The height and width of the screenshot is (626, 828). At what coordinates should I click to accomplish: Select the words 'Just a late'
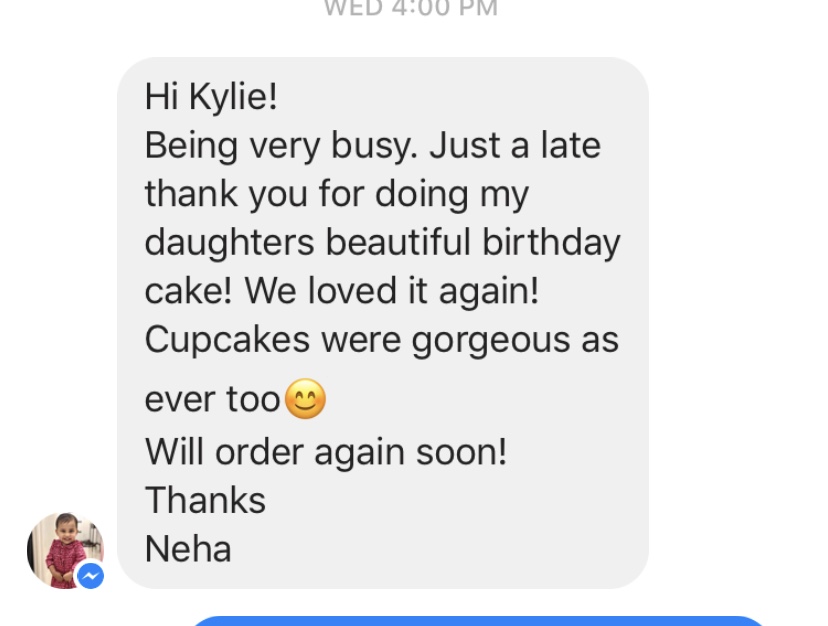515,145
